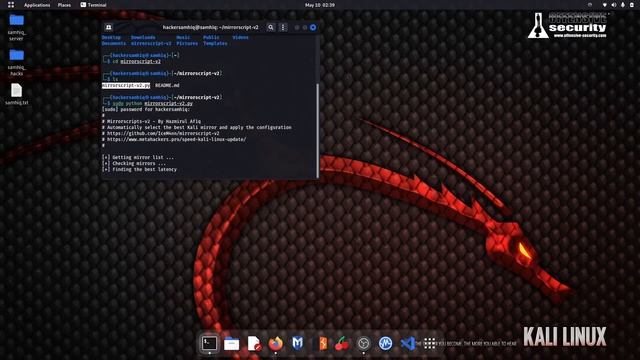Click the terminal window title bar text
Screen dimensions: 640x360
(x=210, y=27)
